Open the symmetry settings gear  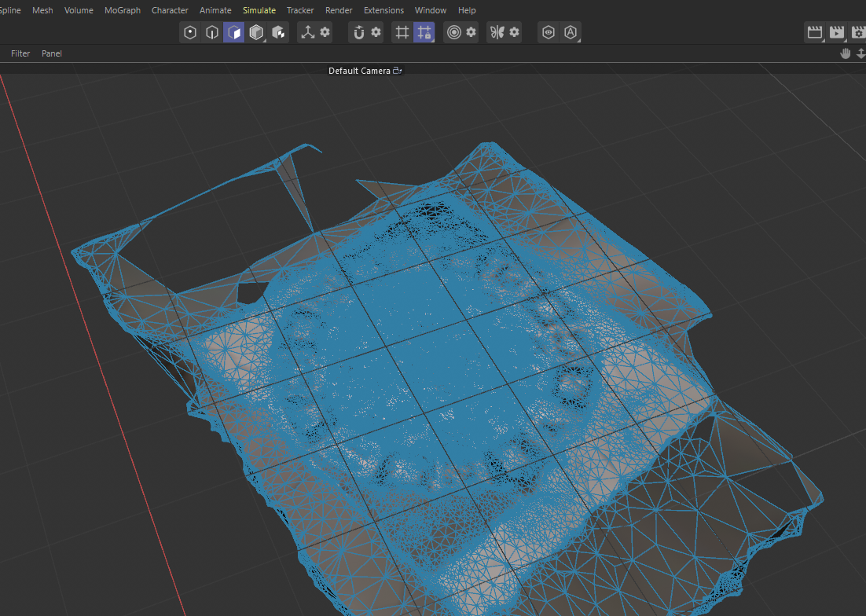coord(512,31)
